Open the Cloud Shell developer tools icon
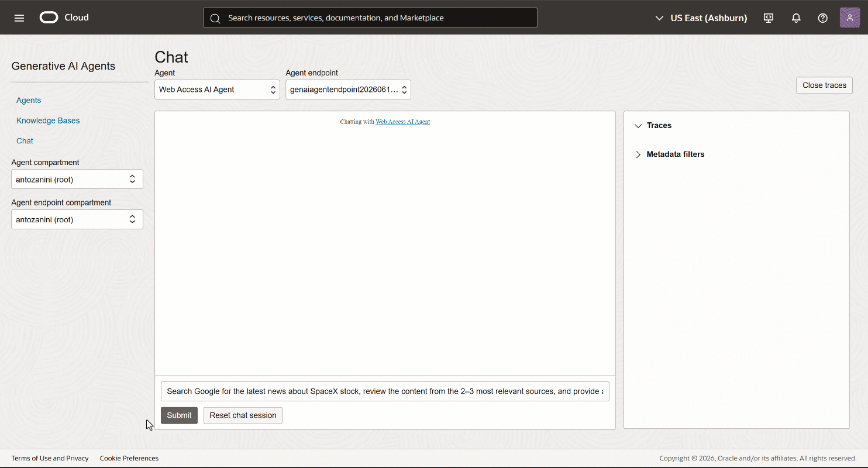Viewport: 868px width, 468px height. coord(769,18)
